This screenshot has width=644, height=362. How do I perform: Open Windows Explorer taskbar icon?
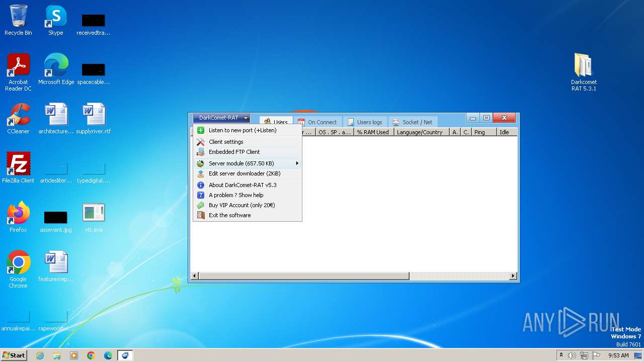tap(57, 355)
